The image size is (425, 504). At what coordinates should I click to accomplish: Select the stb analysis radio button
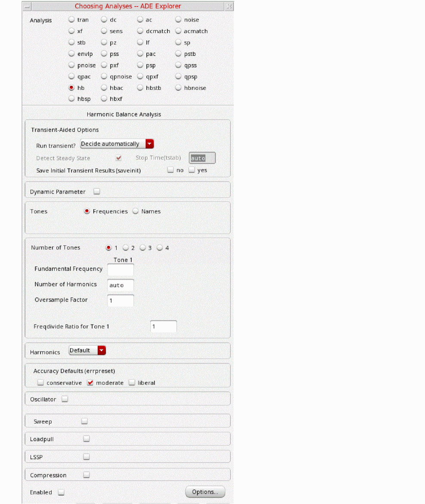pyautogui.click(x=71, y=42)
